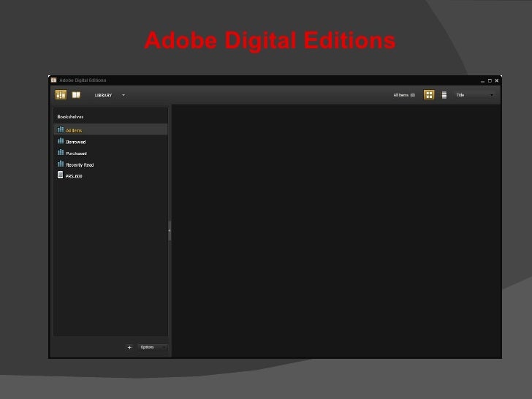Open the LIBRARY dropdown menu

coord(110,95)
